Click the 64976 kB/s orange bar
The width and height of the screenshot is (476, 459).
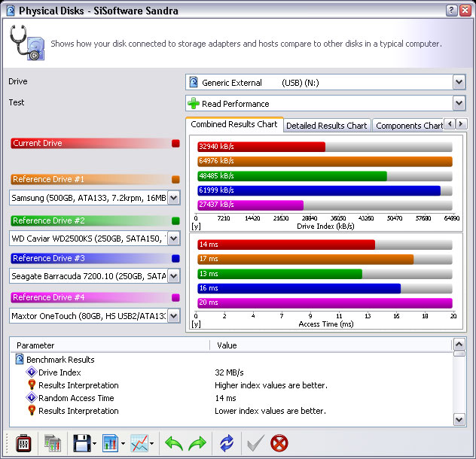click(x=325, y=161)
